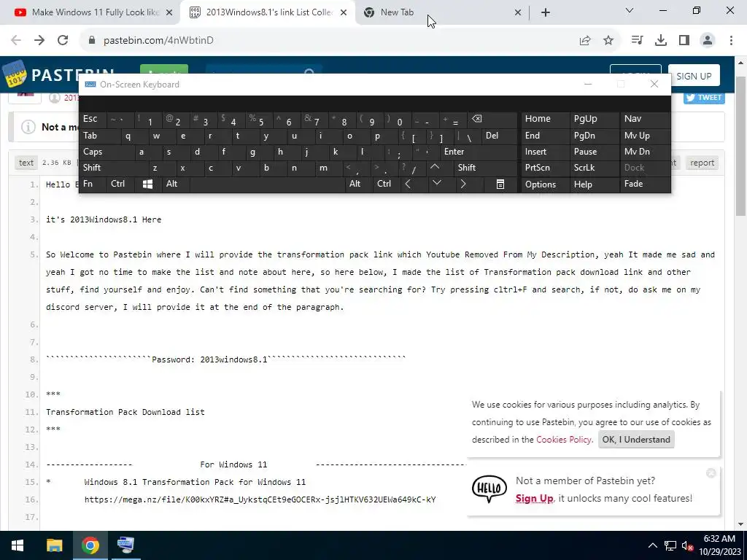This screenshot has height=560, width=747.
Task: Click the spacebar on On-Screen Keyboard
Action: tap(268, 184)
